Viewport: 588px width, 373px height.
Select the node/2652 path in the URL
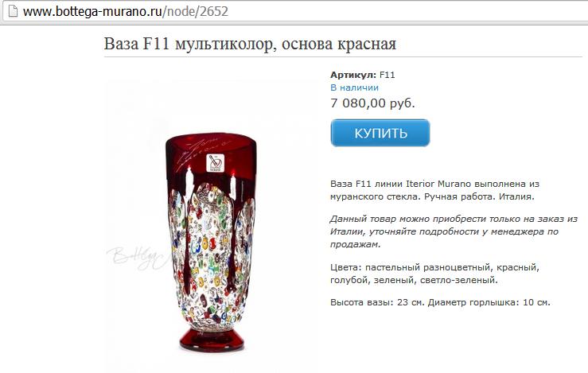click(197, 11)
